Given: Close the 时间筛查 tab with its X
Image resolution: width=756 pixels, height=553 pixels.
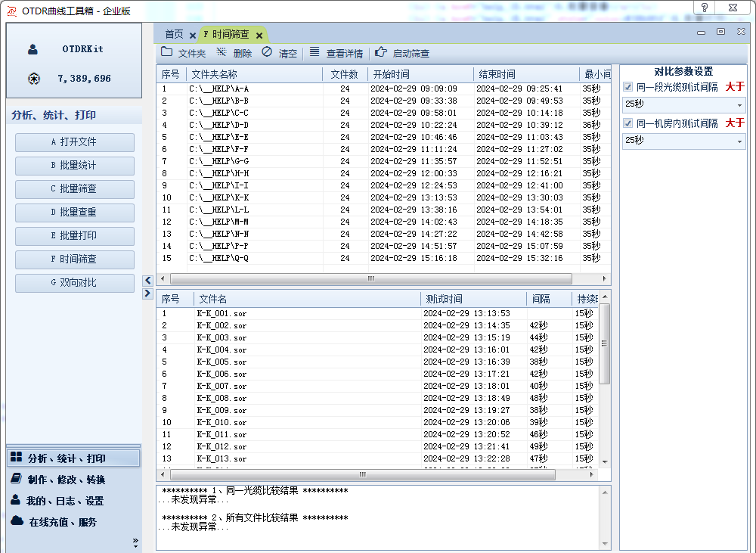Looking at the screenshot, I should [259, 36].
